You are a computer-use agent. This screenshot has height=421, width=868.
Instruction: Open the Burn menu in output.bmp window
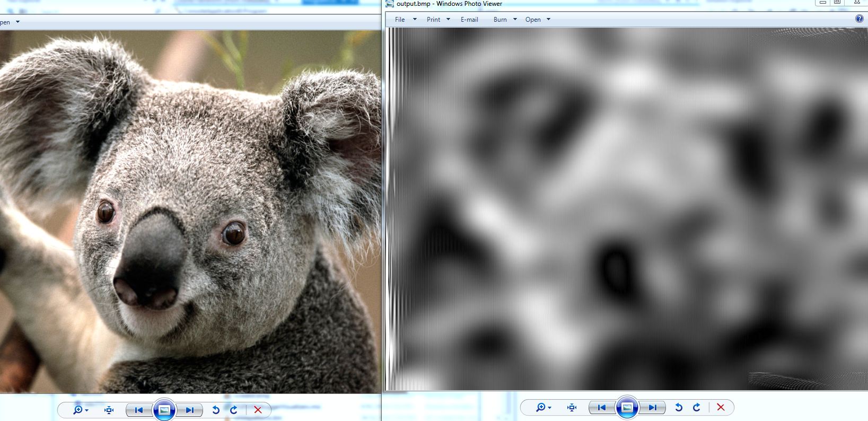pos(505,20)
